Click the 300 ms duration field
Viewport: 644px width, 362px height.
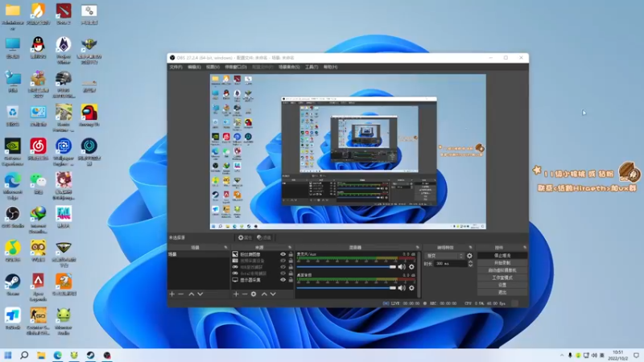pos(451,264)
